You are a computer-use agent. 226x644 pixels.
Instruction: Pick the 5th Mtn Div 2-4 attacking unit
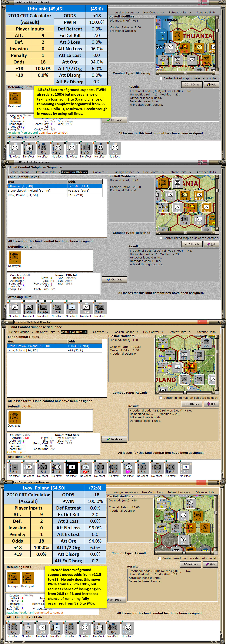click(x=29, y=148)
